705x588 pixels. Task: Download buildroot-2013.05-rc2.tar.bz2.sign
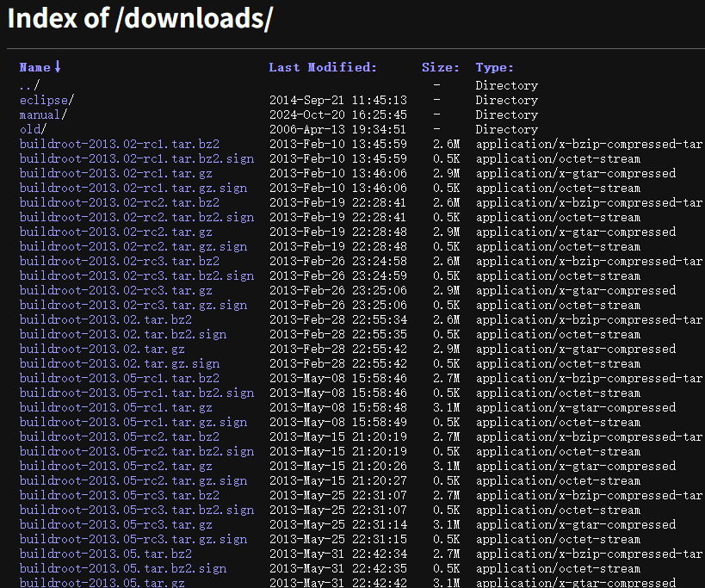(x=137, y=451)
